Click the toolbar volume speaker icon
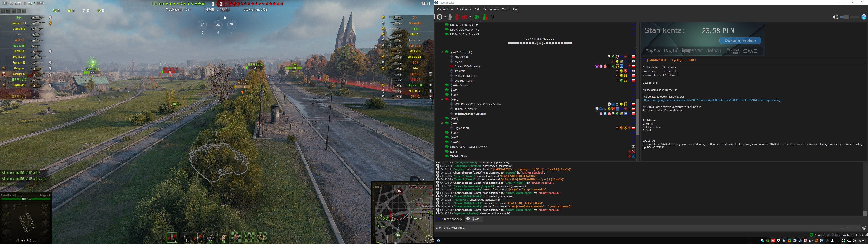 click(x=835, y=17)
